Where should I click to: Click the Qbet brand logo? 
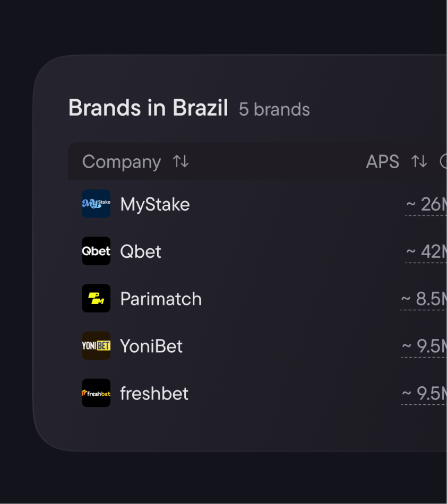(x=96, y=251)
